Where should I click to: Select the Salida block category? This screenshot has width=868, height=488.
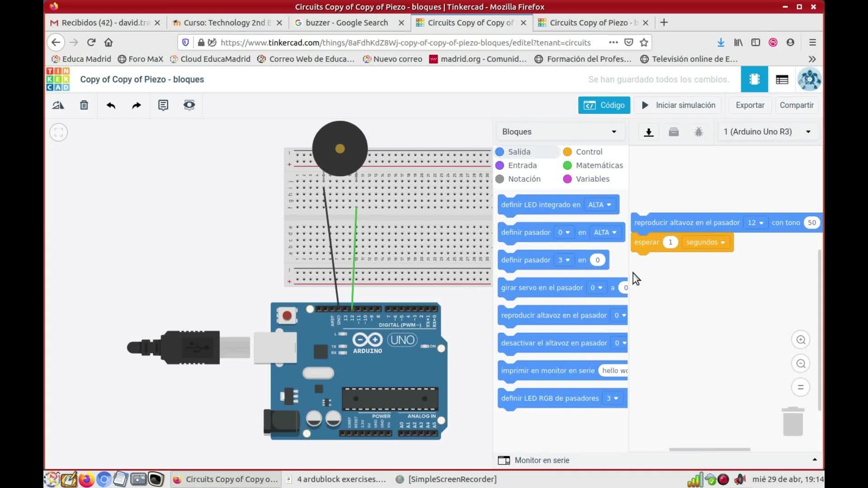(x=519, y=152)
